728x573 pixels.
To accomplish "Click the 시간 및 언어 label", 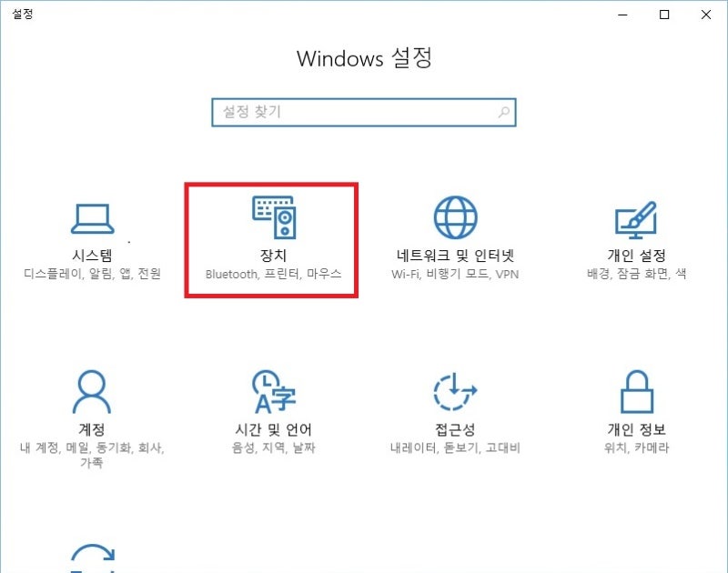I will coord(273,429).
